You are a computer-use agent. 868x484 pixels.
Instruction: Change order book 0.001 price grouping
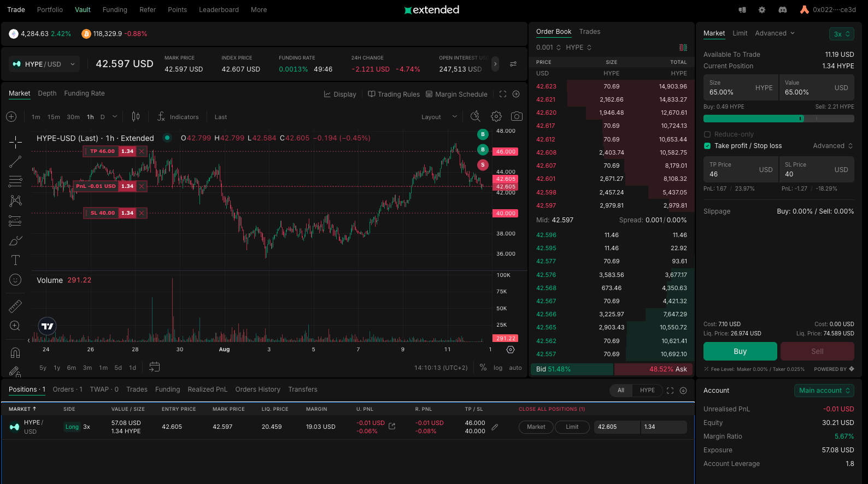pyautogui.click(x=549, y=48)
